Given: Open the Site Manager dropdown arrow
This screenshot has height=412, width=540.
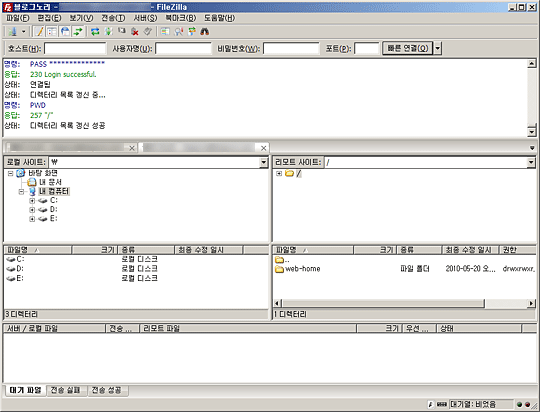Looking at the screenshot, I should tap(23, 32).
